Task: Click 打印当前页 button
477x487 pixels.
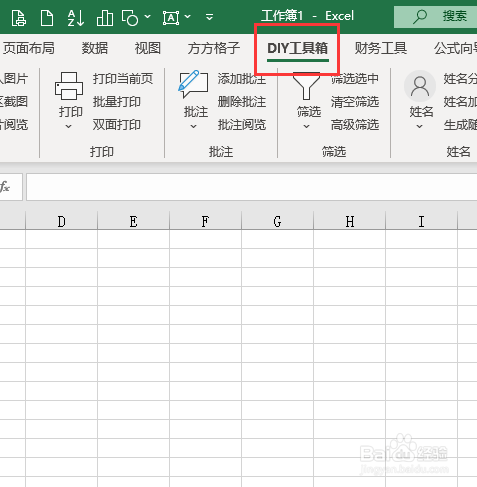Action: coord(123,79)
